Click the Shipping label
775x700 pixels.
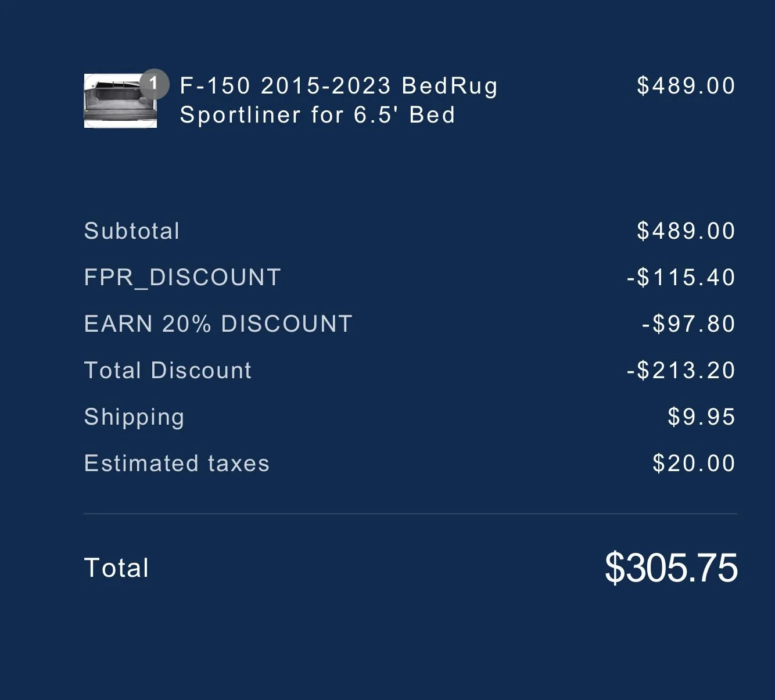coord(134,417)
